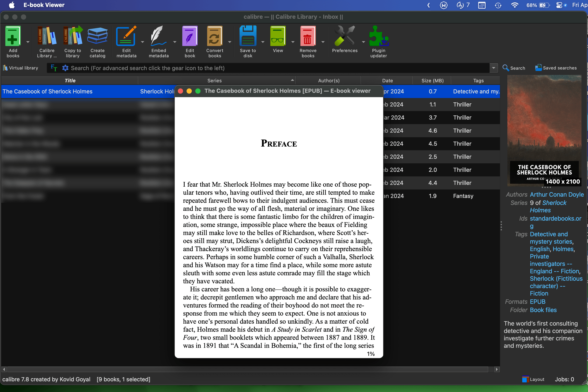This screenshot has height=392, width=588.
Task: Expand the Preferences dropdown arrow
Action: [363, 42]
